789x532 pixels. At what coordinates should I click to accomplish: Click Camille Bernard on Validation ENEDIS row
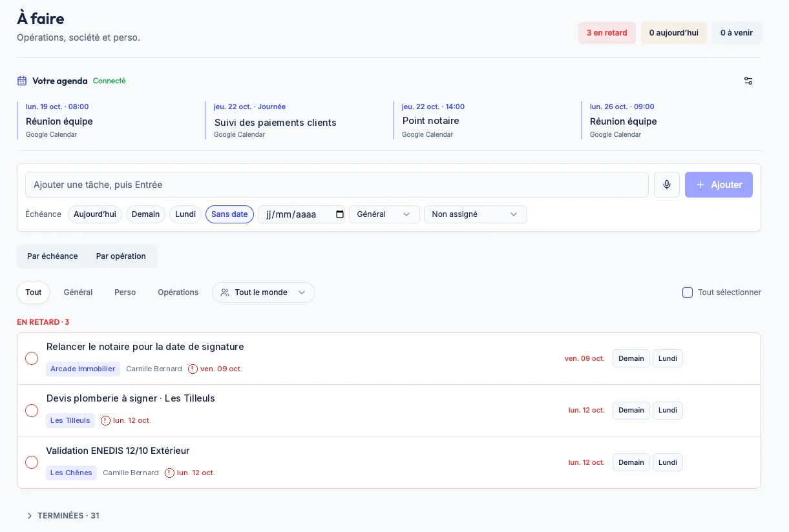click(x=131, y=473)
